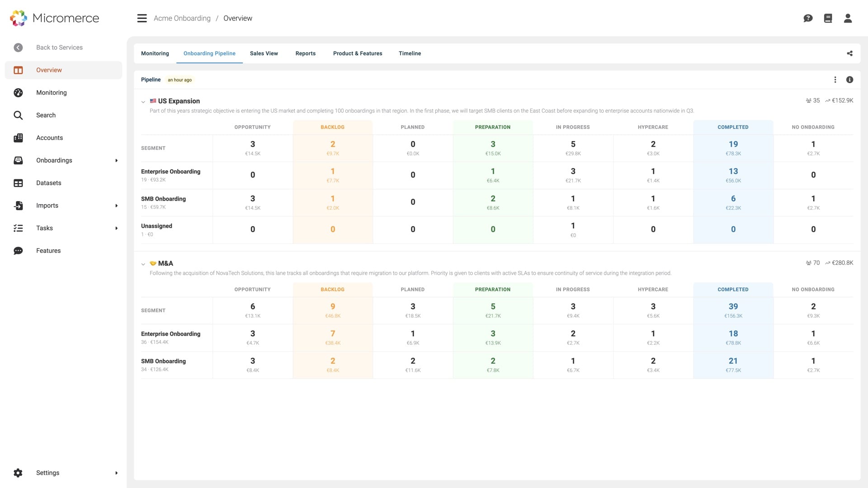Click US Enterprise Completed cell 13
This screenshot has width=868, height=488.
733,171
